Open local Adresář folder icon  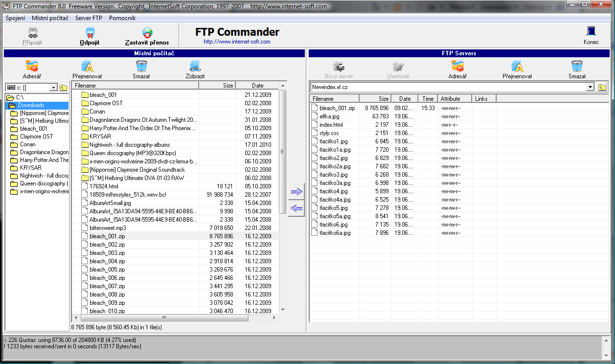click(32, 66)
